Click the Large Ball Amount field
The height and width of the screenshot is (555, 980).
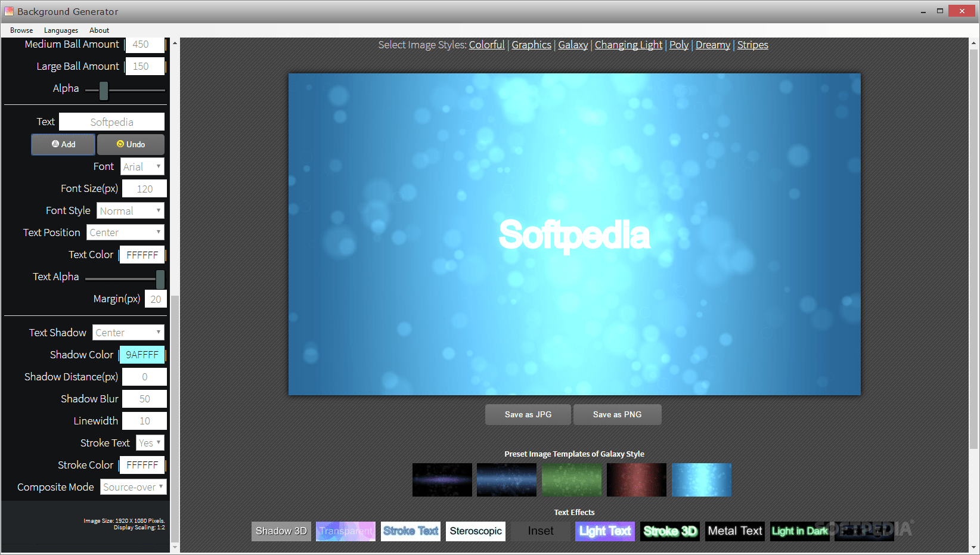click(x=145, y=66)
